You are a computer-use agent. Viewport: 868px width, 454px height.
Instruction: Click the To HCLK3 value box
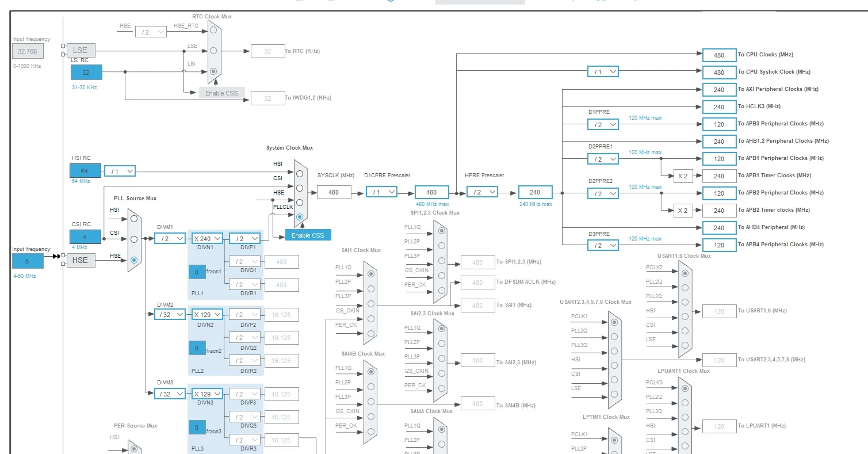point(719,106)
